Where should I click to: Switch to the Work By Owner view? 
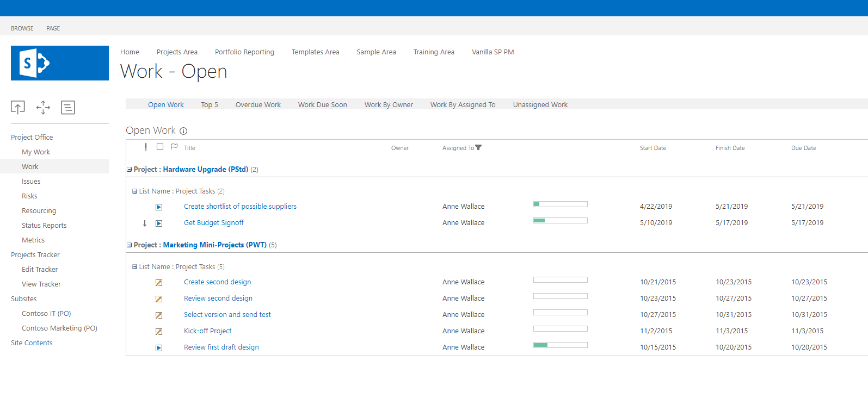[389, 105]
